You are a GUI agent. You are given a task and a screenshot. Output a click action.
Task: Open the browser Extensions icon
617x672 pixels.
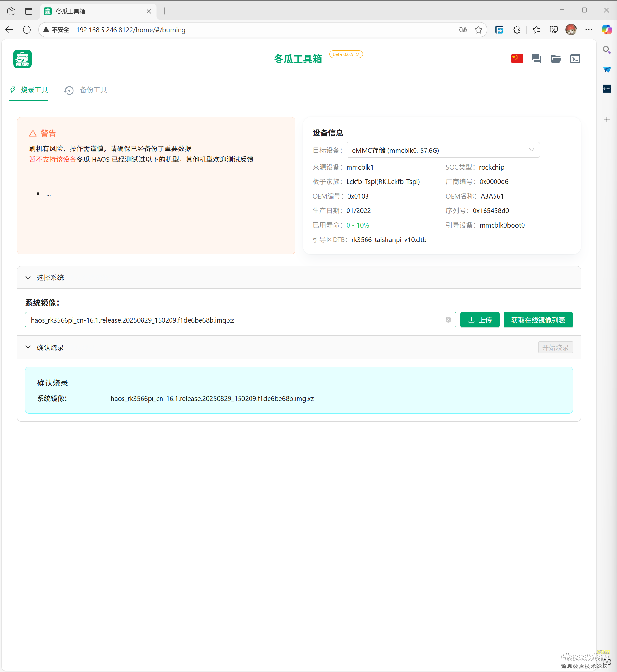pyautogui.click(x=516, y=30)
